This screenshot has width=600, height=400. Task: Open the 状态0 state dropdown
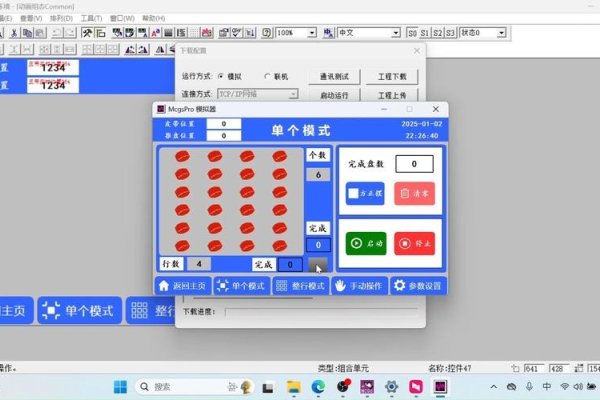point(501,33)
